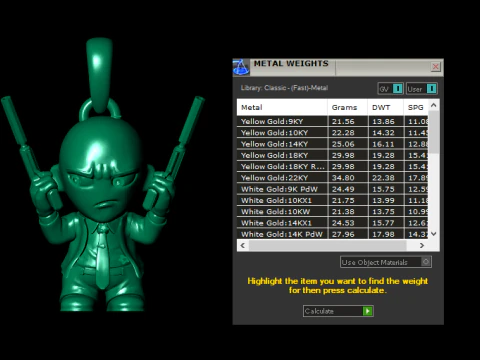Click the Calculate button
Image resolution: width=480 pixels, height=360 pixels.
pos(338,311)
